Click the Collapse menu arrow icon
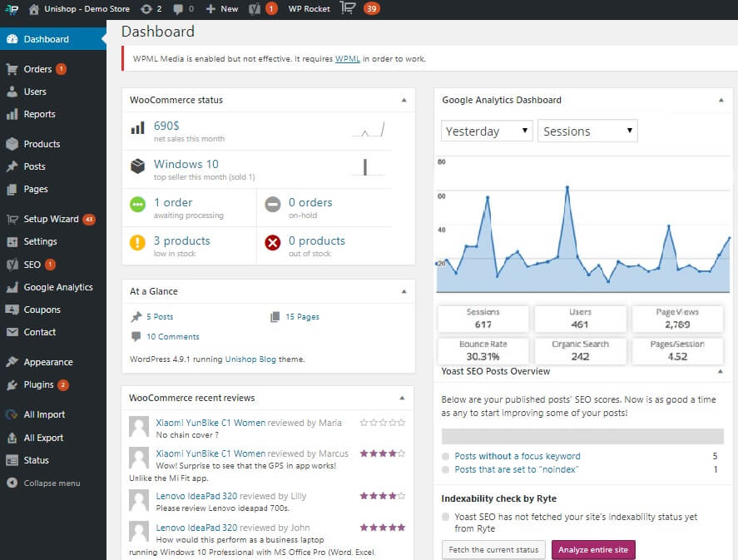The image size is (738, 560). (12, 483)
